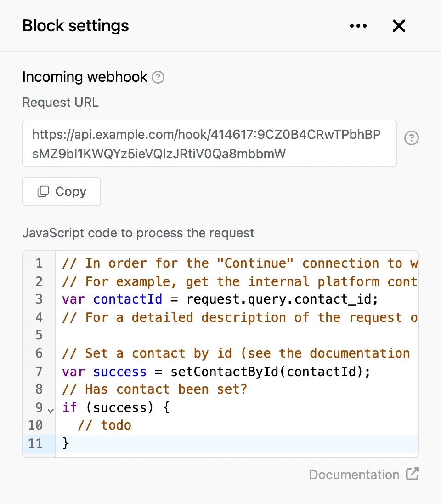Screen dimensions: 441x504
Task: Open the three-dot more options menu
Action: click(358, 26)
